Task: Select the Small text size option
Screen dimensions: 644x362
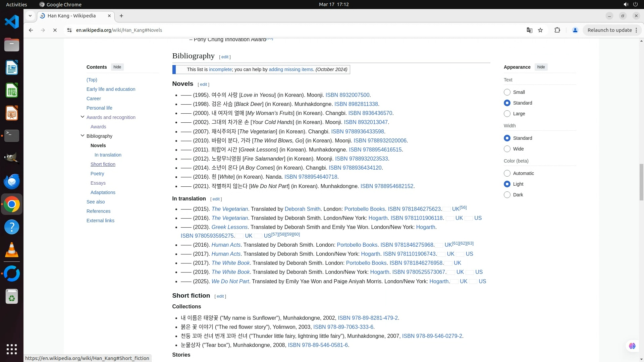Action: (507, 92)
